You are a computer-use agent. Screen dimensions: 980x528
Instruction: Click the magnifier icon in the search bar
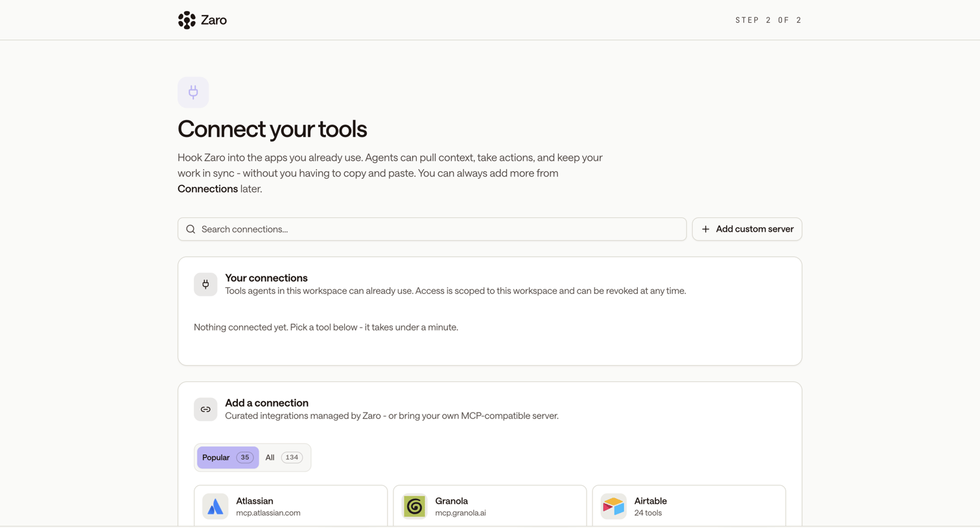[x=191, y=229]
